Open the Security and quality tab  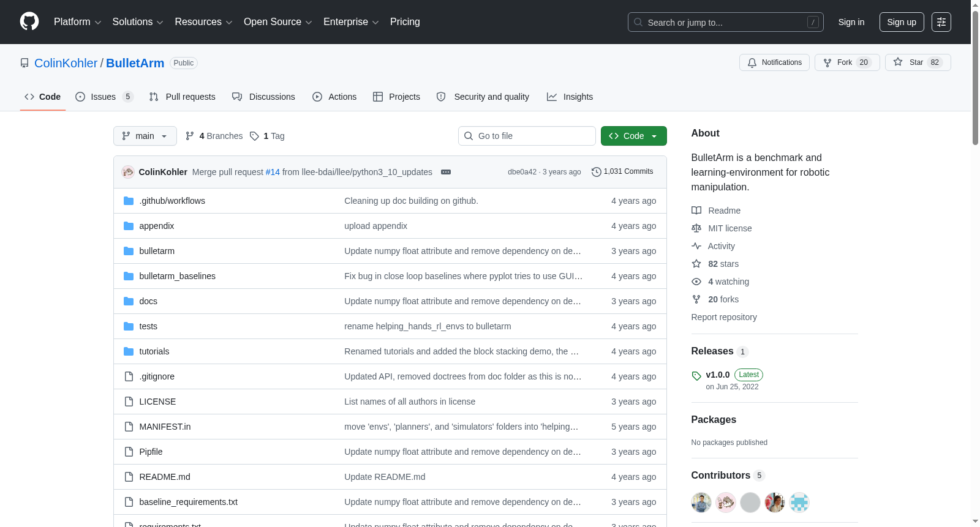point(483,97)
